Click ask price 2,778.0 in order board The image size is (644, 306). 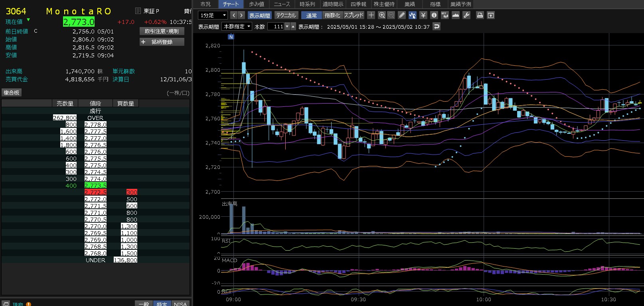(x=95, y=125)
